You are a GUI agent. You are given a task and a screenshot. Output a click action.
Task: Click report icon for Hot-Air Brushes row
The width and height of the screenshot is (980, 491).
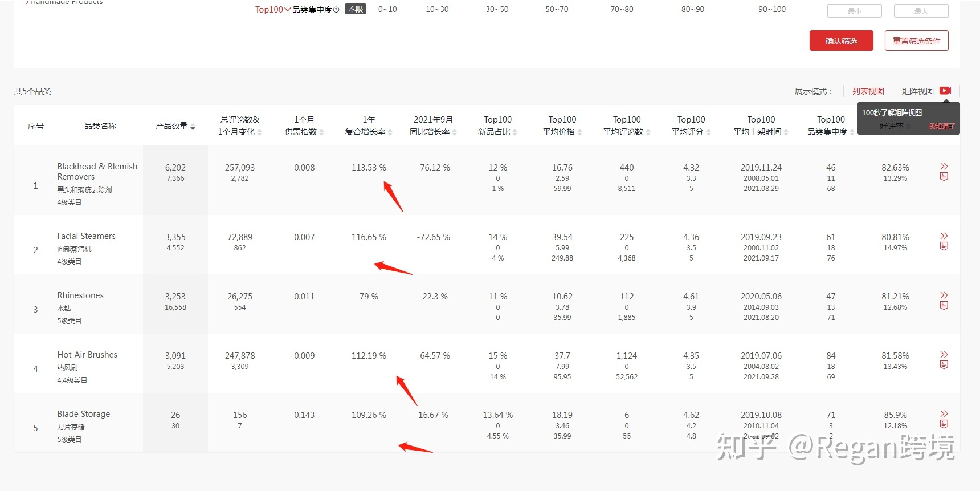pos(944,365)
